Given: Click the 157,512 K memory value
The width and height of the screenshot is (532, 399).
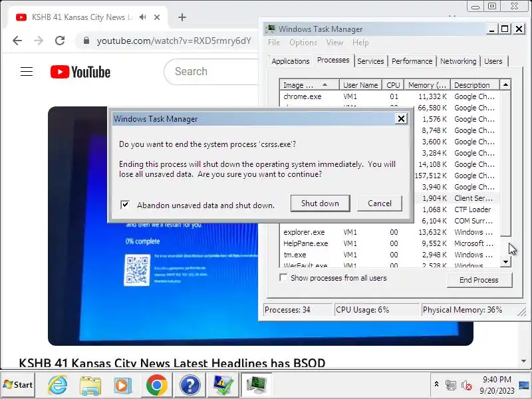Looking at the screenshot, I should coord(430,176).
